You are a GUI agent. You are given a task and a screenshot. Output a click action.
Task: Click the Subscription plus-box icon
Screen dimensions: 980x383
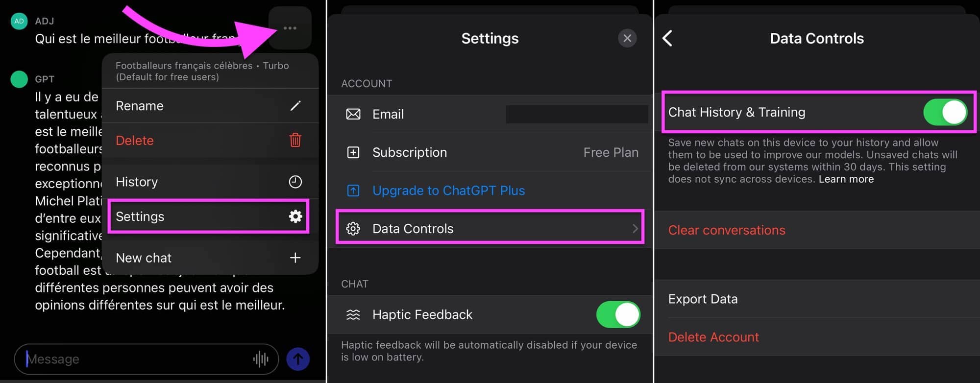click(353, 152)
